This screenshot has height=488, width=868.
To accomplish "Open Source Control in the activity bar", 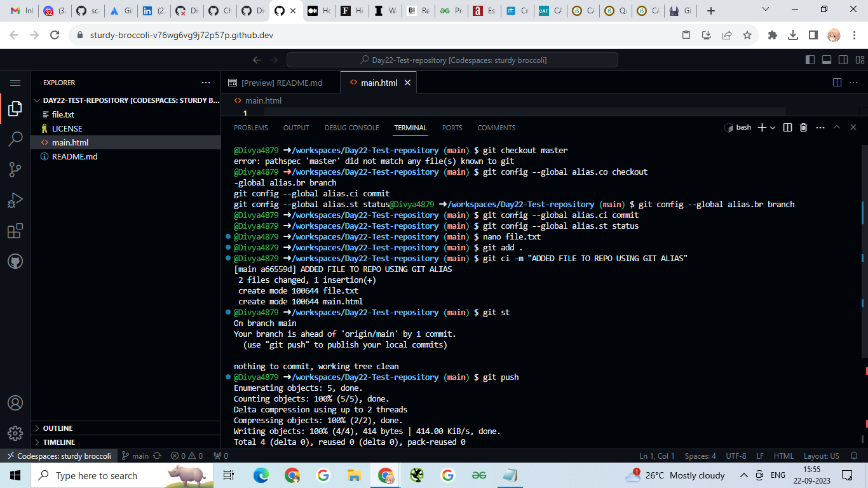I will pyautogui.click(x=15, y=169).
